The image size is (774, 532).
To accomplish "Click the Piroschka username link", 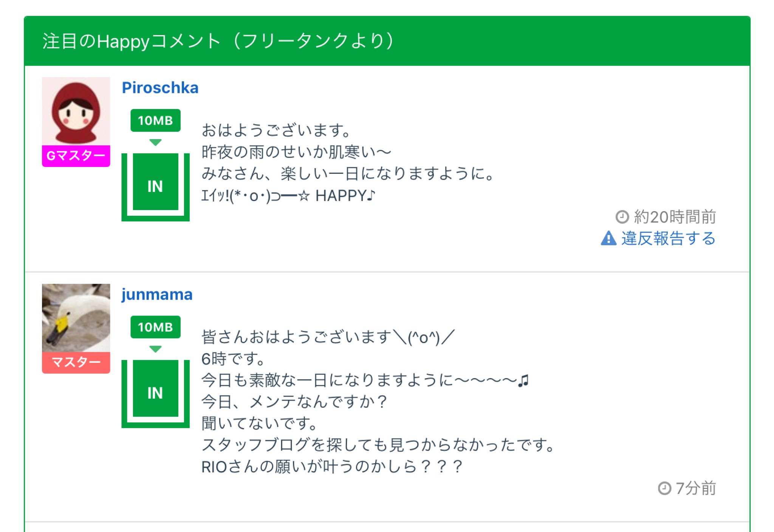I will click(160, 88).
